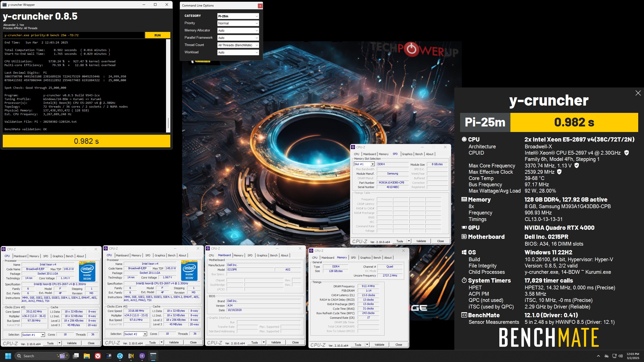
Task: Click the movie clapperboard icon in Search
Action: 62,356
